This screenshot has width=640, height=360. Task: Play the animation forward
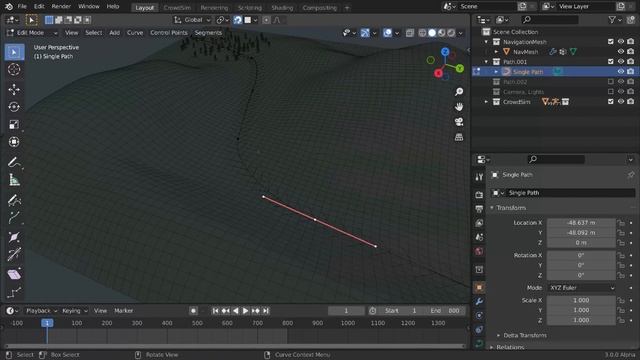point(245,311)
